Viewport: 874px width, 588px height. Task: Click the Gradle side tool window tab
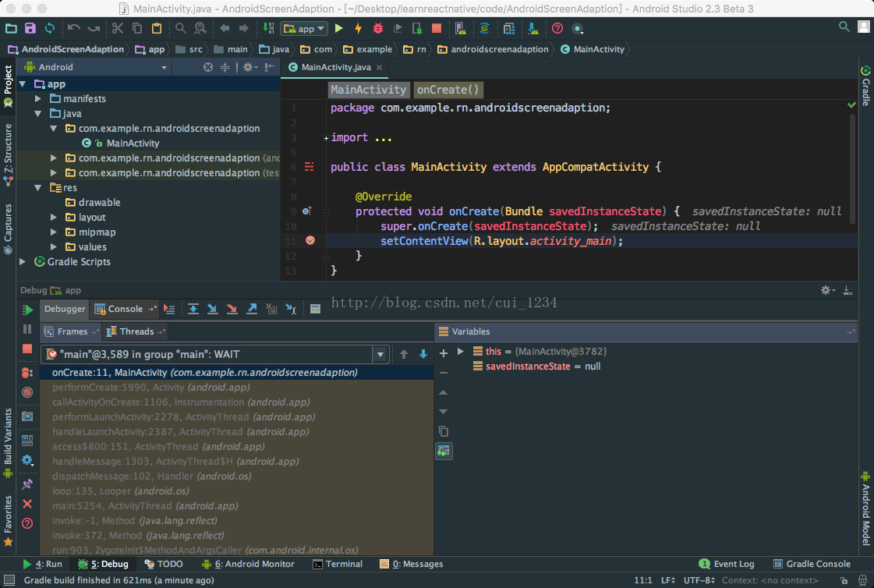pos(865,87)
